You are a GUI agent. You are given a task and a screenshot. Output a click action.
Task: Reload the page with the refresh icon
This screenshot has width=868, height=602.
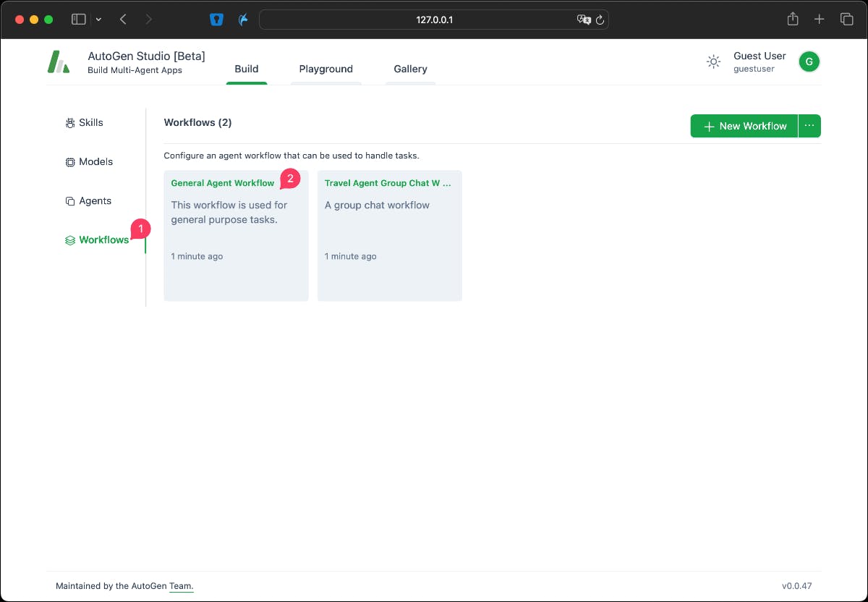click(x=600, y=20)
